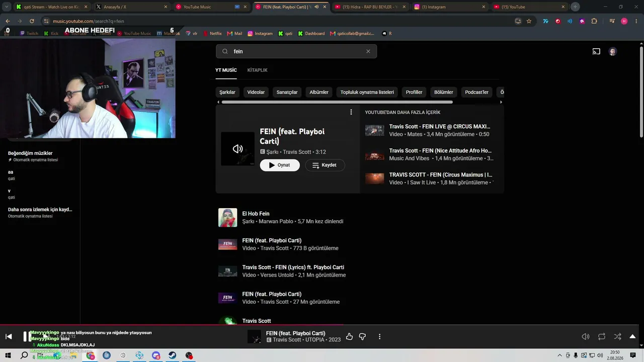
Task: Open player bar three-dot more actions menu
Action: point(379,336)
